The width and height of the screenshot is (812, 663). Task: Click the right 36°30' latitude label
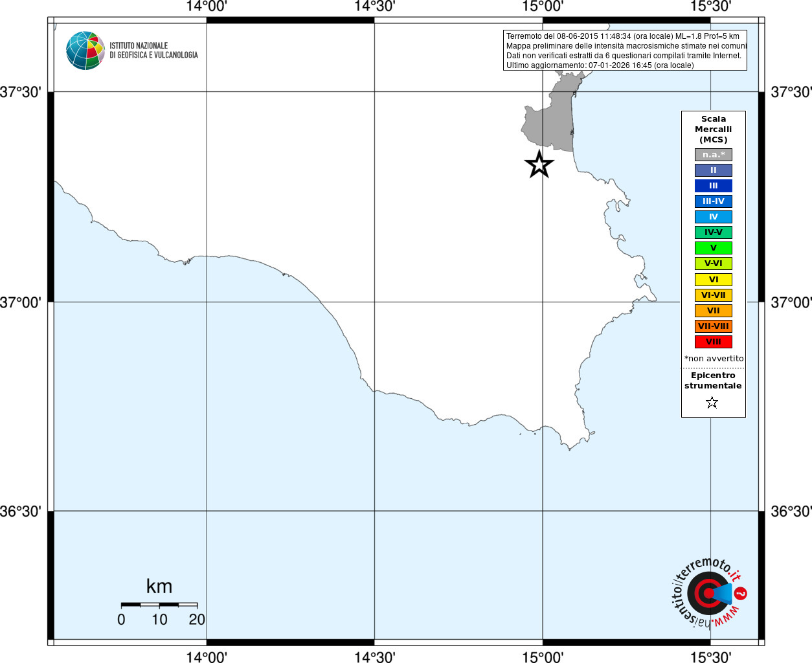791,511
